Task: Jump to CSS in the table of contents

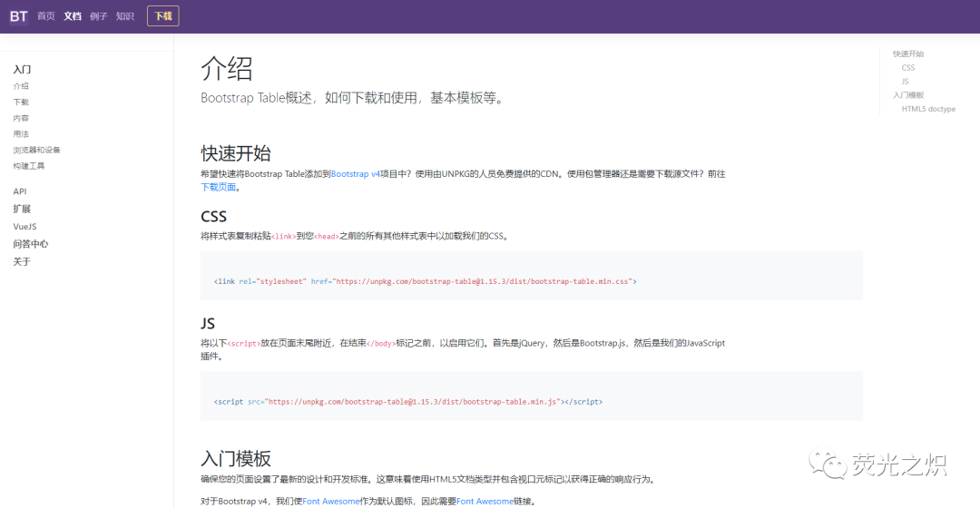Action: pos(908,67)
